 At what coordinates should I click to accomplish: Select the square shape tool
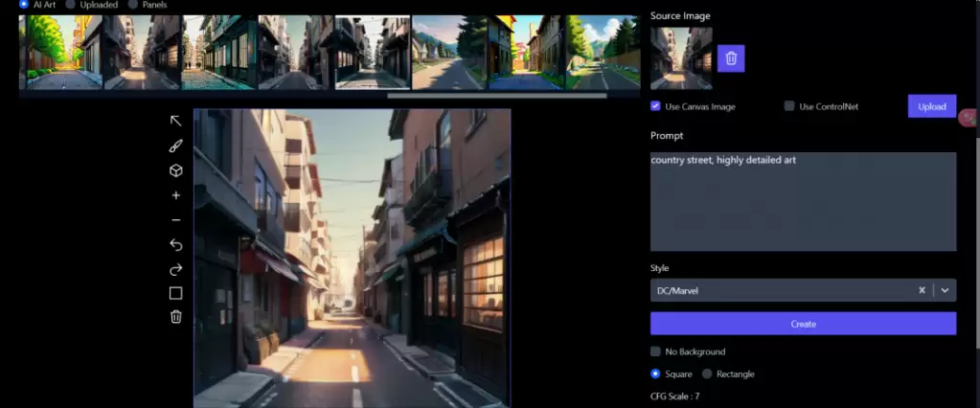click(175, 293)
